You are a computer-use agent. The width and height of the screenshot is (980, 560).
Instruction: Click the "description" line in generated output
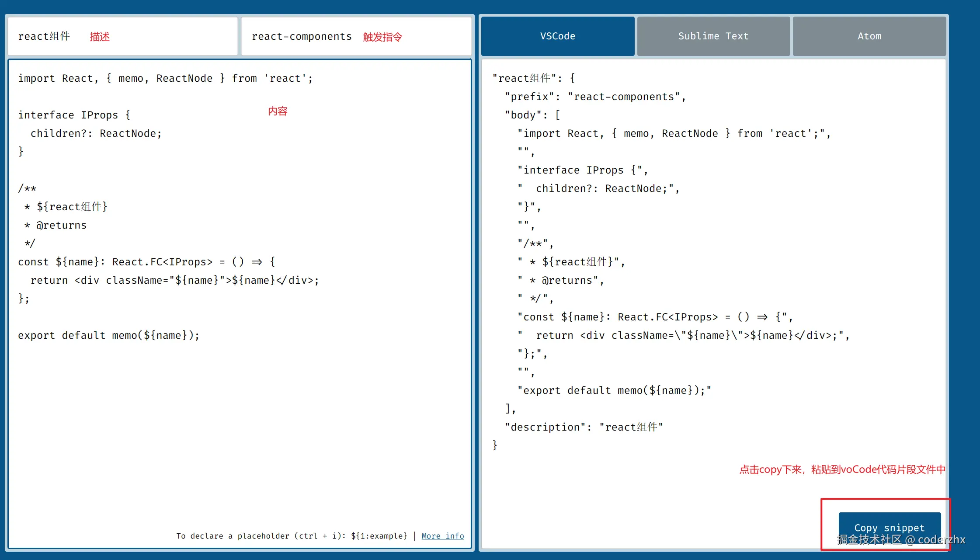584,427
